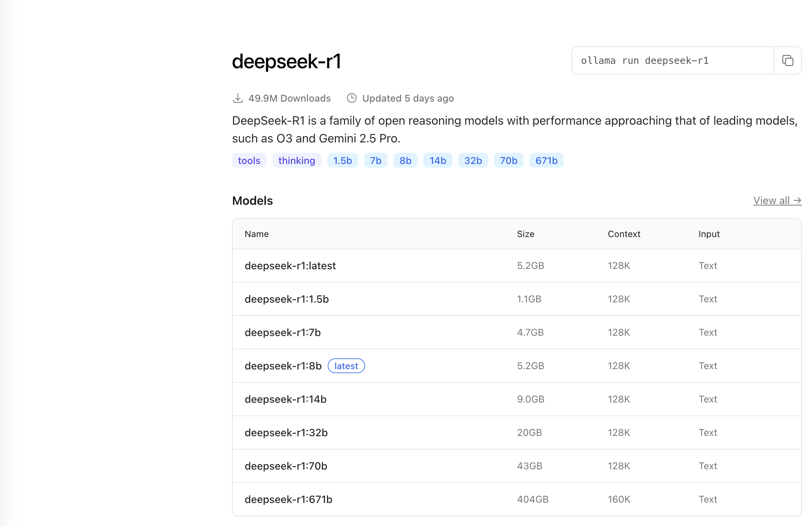Click the Name column header
Image resolution: width=812 pixels, height=526 pixels.
pos(256,234)
